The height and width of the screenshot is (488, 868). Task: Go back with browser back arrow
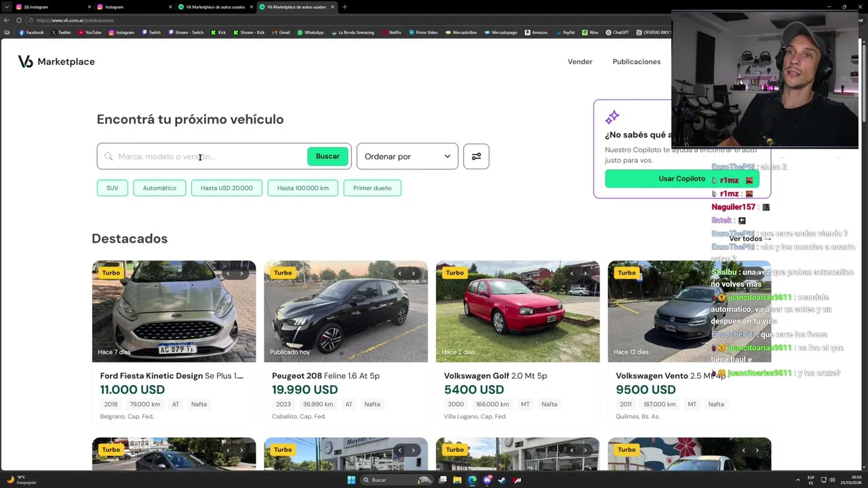pos(7,20)
